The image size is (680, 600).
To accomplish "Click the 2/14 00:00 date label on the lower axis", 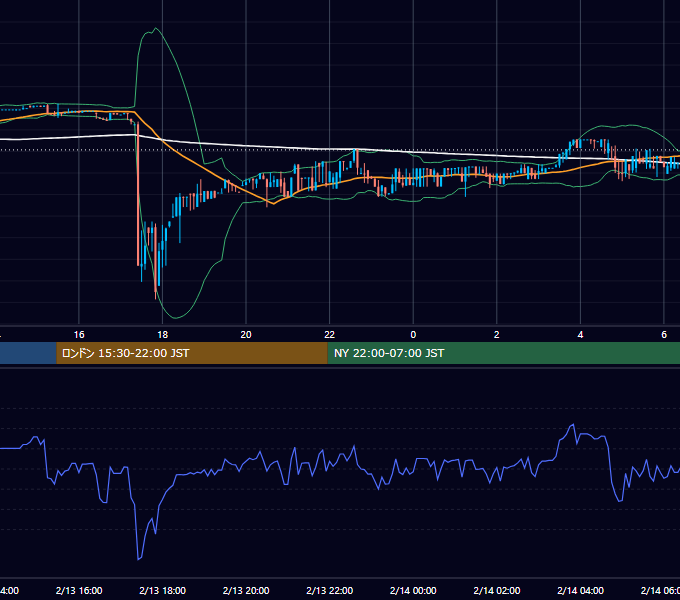I will point(413,590).
